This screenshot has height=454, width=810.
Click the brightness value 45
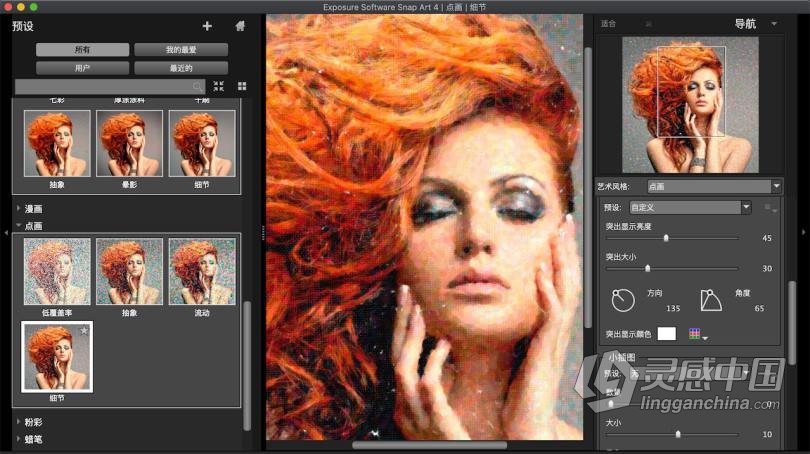[767, 238]
